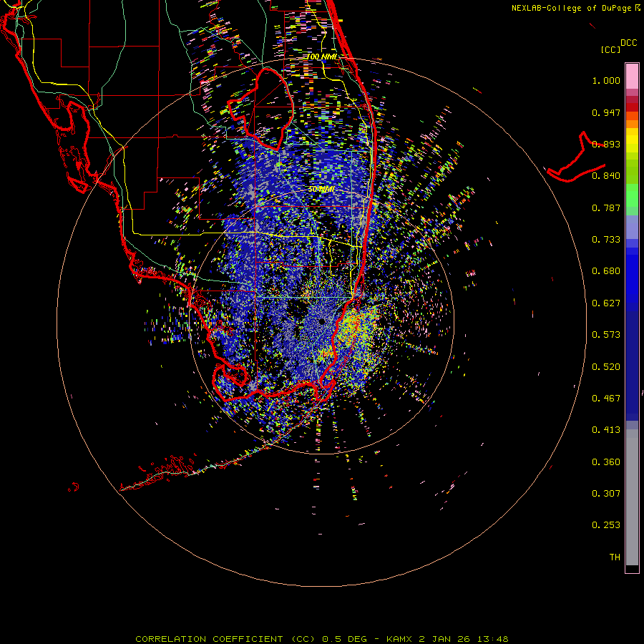This screenshot has height=644, width=644.
Task: Click the 100 NMI range ring label
Action: [322, 57]
